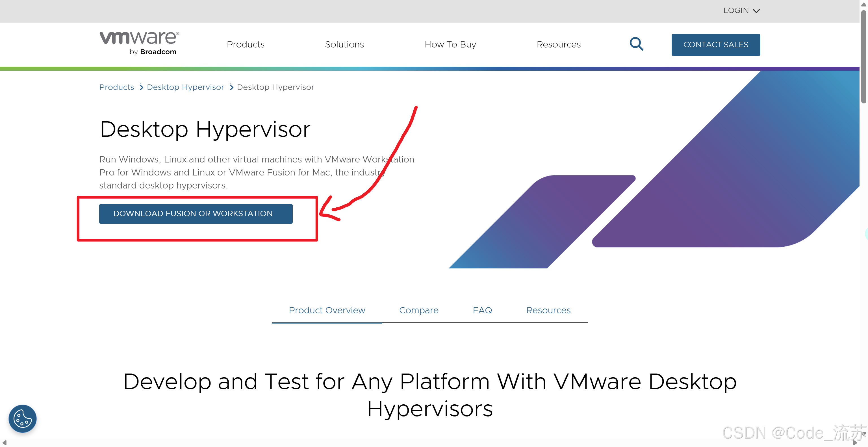The image size is (868, 447).
Task: Click the search magnifier icon
Action: 636,44
